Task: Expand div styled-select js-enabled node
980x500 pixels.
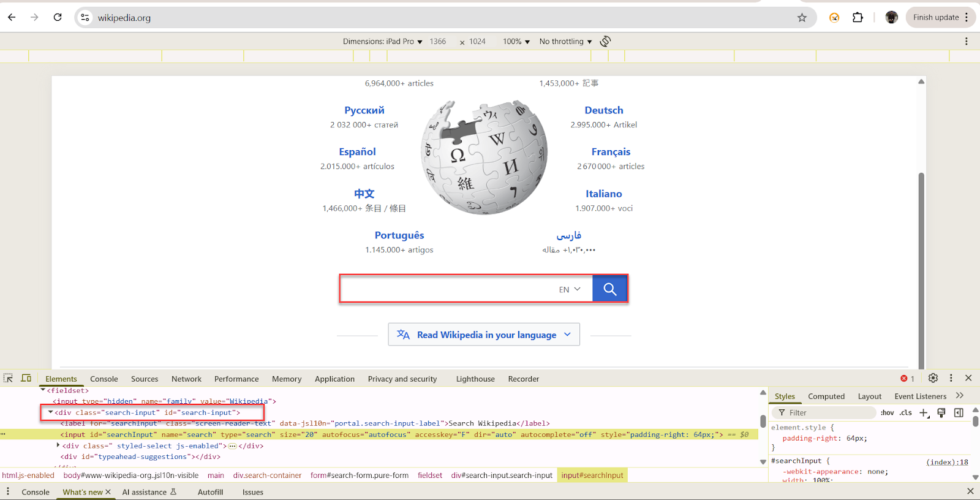Action: (58, 445)
